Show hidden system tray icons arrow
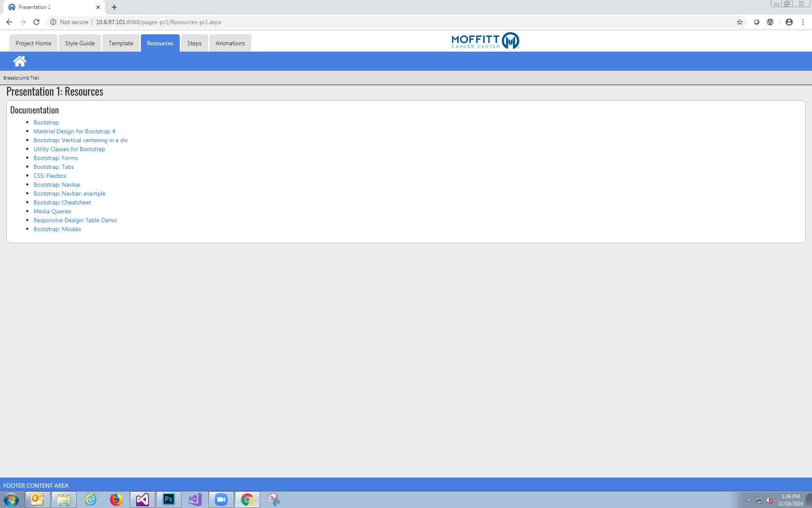 (x=749, y=500)
